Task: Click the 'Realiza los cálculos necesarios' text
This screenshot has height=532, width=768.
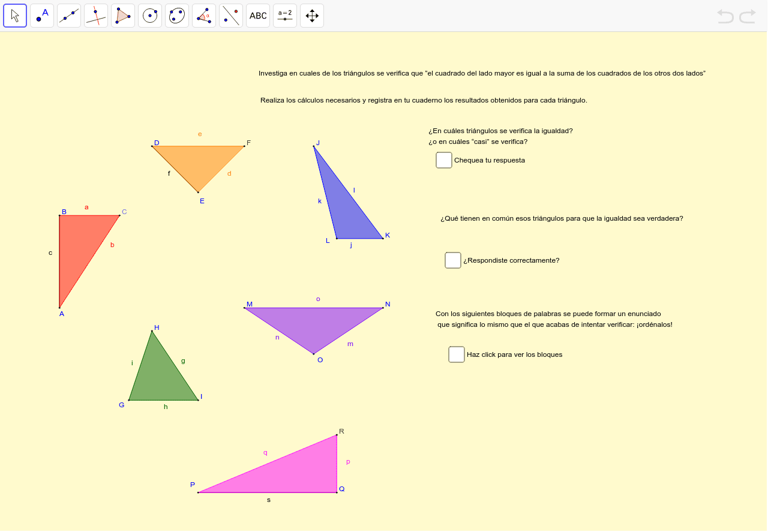Action: coord(424,100)
